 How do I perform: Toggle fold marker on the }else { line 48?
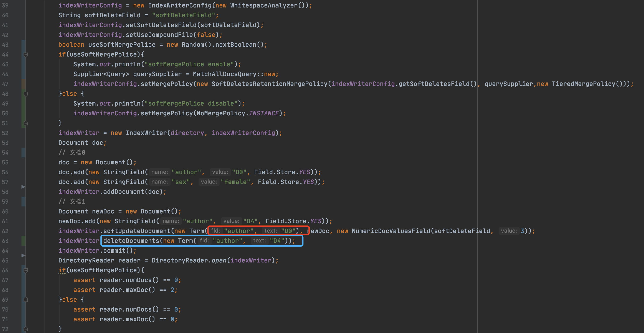(25, 94)
